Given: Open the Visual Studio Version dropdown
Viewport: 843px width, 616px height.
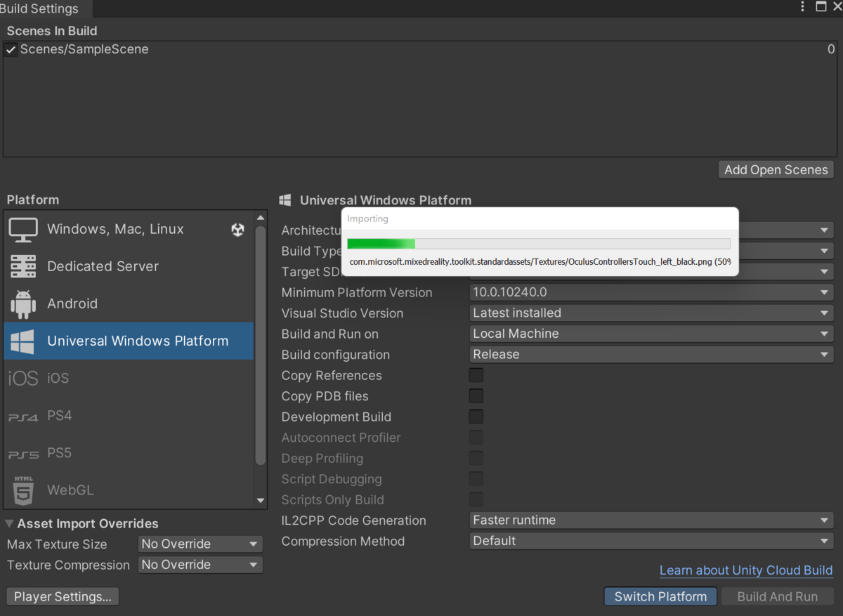Looking at the screenshot, I should coord(651,313).
